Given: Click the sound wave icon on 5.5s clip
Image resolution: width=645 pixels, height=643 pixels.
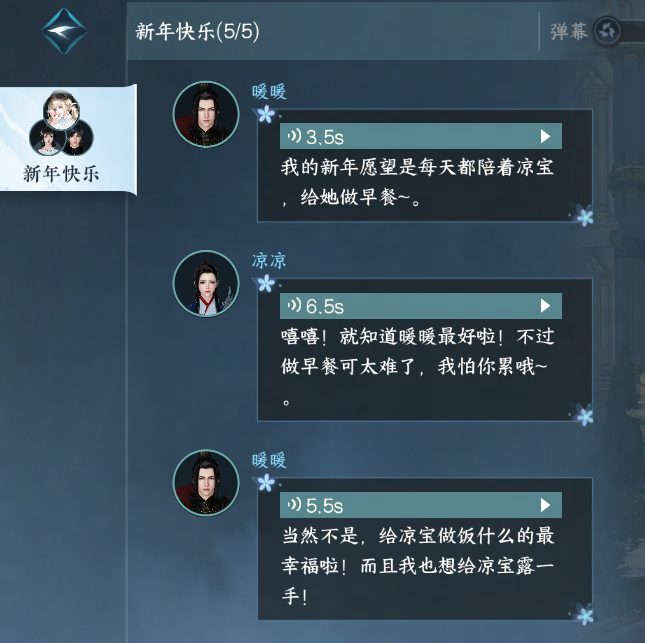Looking at the screenshot, I should (x=295, y=504).
